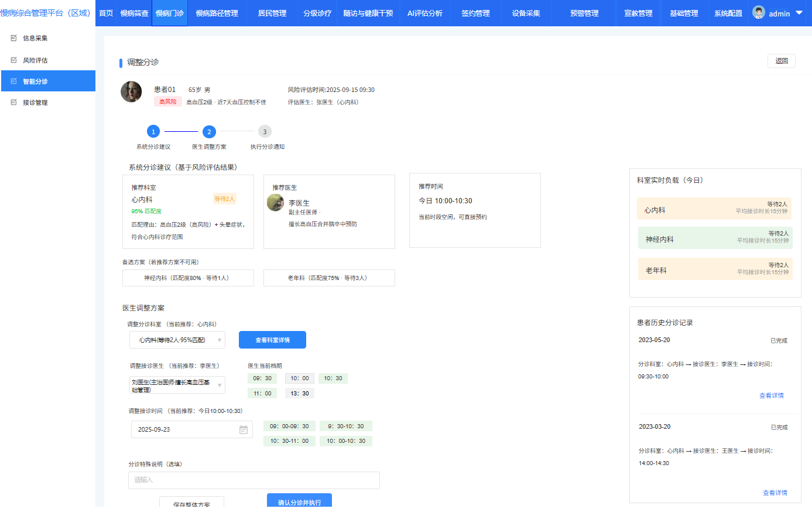Viewport: 812px width, 512px height.
Task: Click the 分诊特殊说明 text input field
Action: point(253,480)
